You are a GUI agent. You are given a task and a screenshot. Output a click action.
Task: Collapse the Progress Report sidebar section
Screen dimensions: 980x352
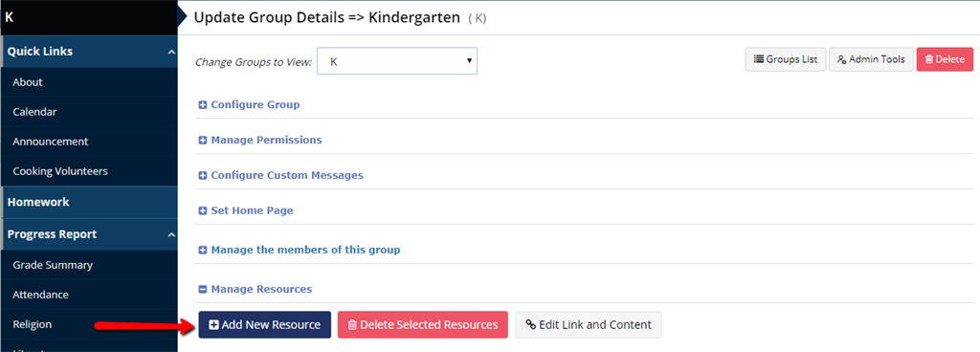[171, 234]
